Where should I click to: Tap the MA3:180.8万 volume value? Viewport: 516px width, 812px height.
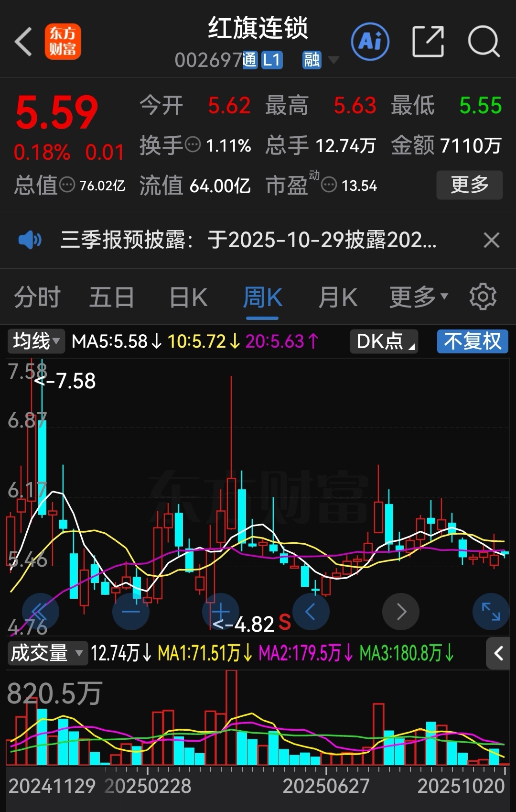(x=407, y=653)
